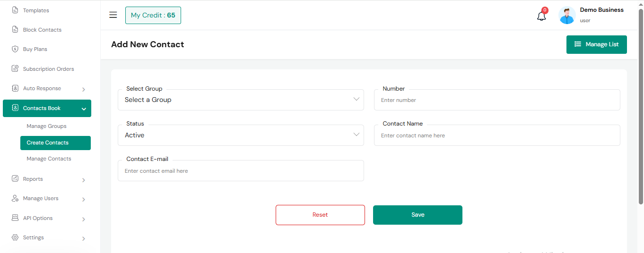The width and height of the screenshot is (644, 253).
Task: Open the notification bell icon
Action: (541, 16)
